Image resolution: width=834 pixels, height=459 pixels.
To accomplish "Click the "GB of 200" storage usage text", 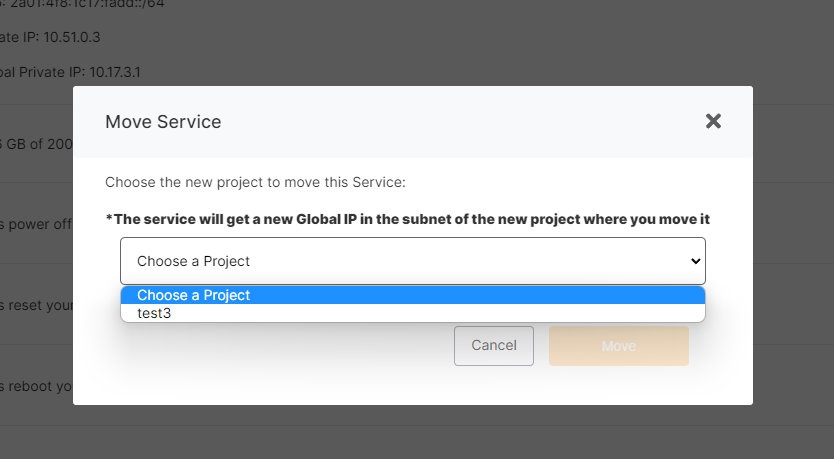I will coord(36,144).
